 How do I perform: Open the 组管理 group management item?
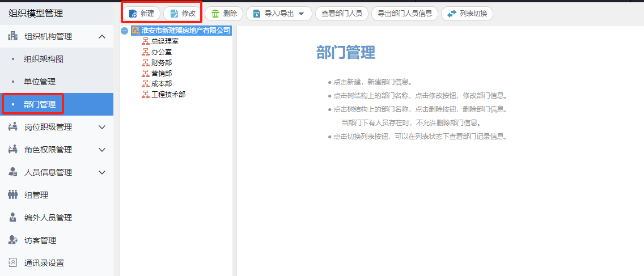click(x=36, y=195)
